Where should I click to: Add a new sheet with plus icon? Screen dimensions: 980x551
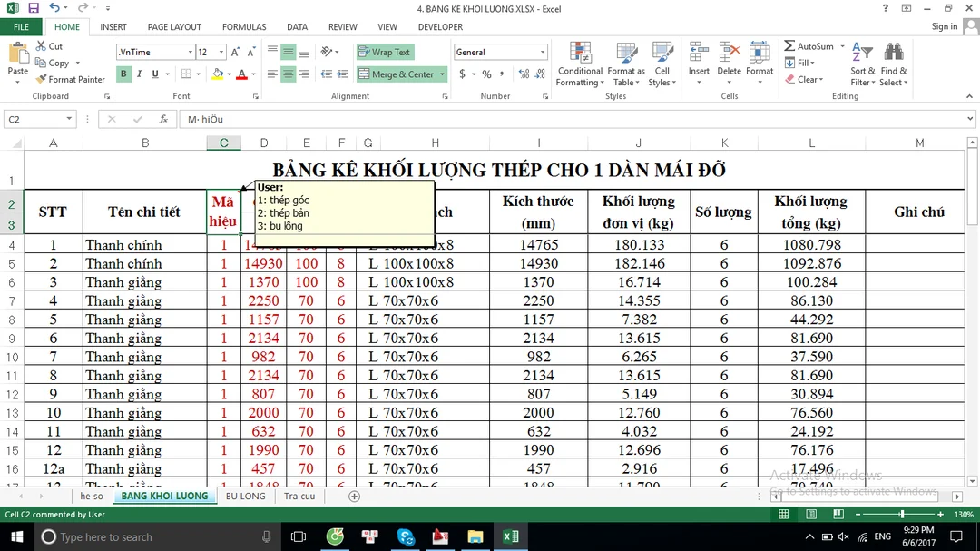[355, 496]
